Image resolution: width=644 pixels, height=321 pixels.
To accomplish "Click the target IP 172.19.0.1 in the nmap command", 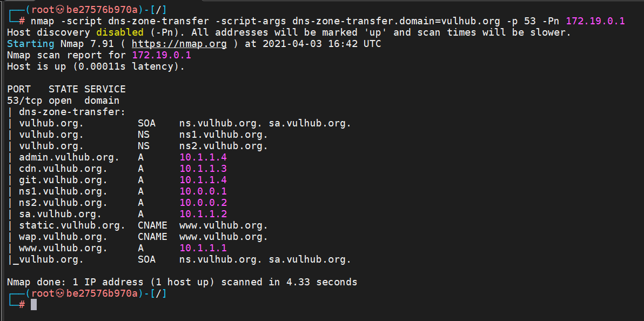I will pos(595,21).
